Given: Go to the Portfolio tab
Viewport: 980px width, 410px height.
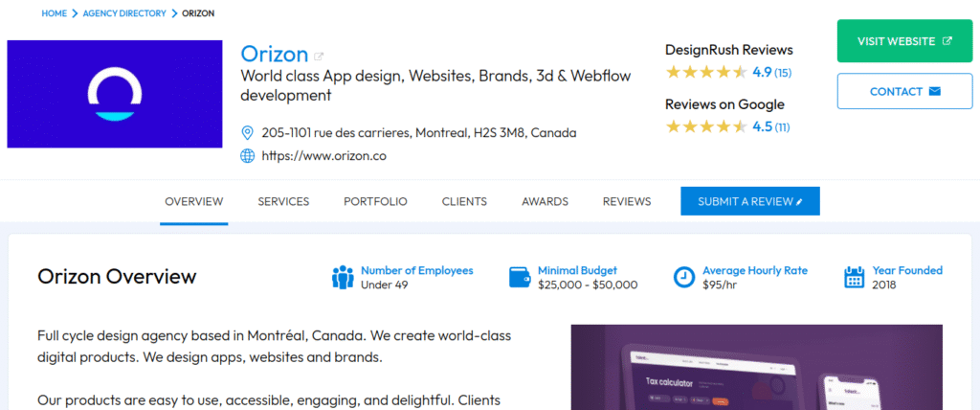Looking at the screenshot, I should coord(375,201).
